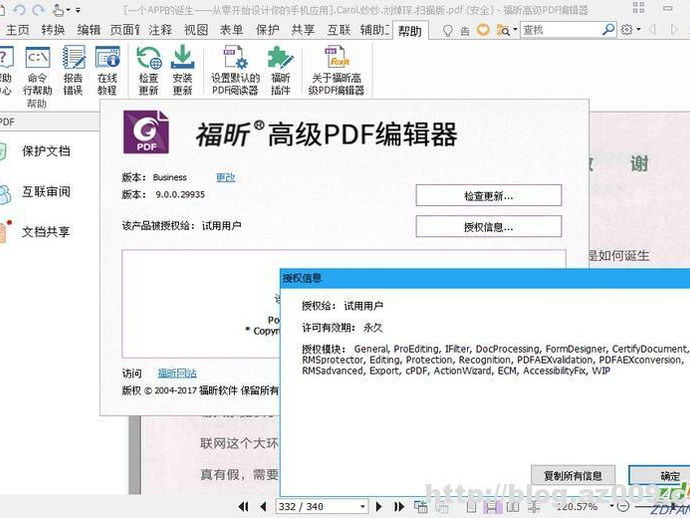Click the next search result arrow

click(x=674, y=30)
